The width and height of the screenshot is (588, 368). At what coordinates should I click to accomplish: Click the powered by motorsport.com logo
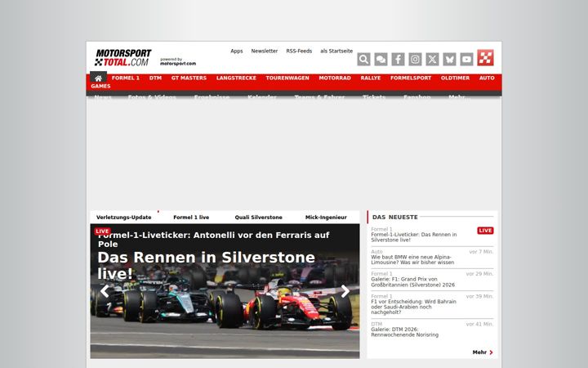(x=178, y=61)
